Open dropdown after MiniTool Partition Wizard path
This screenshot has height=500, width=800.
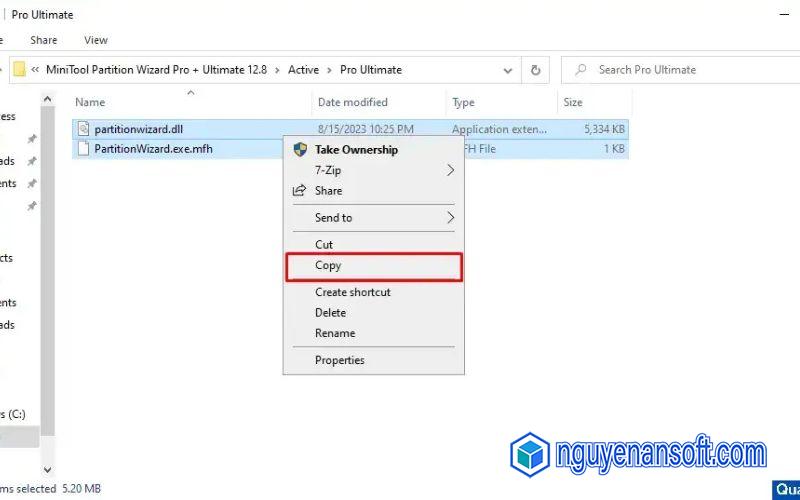[277, 70]
